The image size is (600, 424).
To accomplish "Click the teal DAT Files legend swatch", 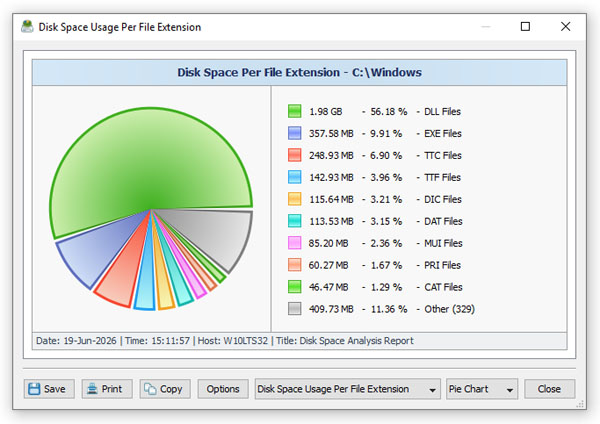I will tap(294, 221).
